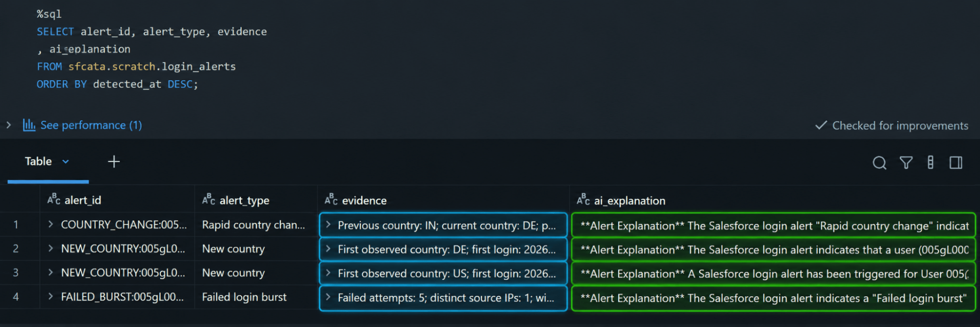Open the table search magnifier icon
The image size is (980, 327).
pos(879,163)
